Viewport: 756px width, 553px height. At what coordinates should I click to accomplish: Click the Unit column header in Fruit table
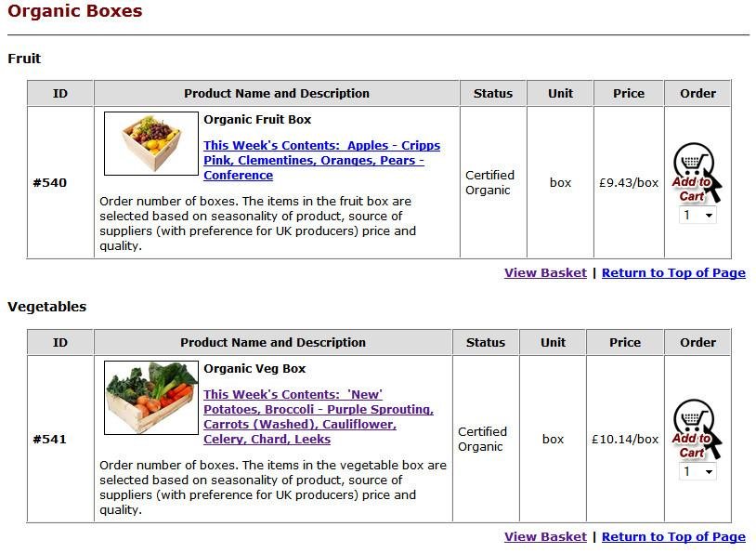560,93
